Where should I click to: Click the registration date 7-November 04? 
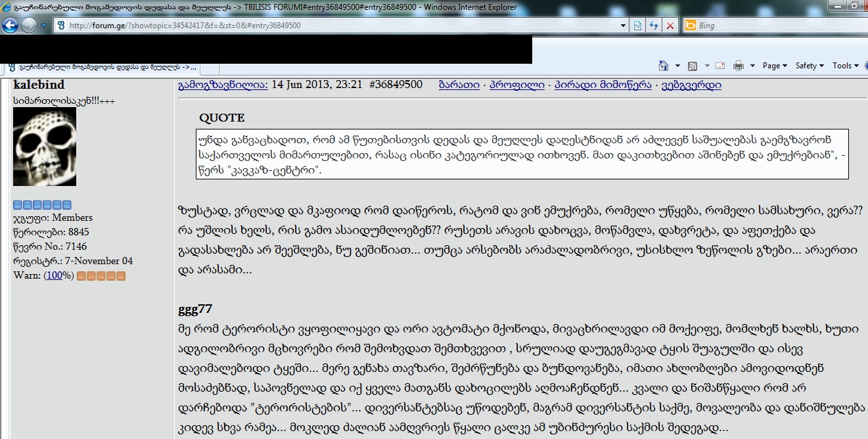[99, 261]
